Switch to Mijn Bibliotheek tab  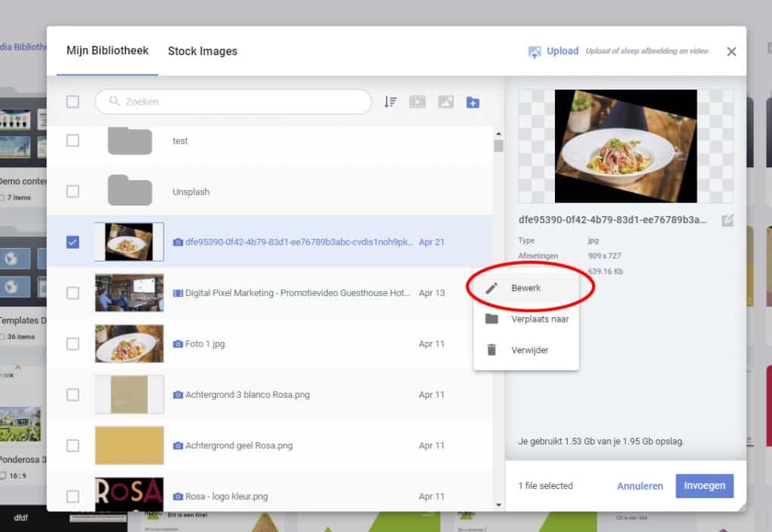pos(107,50)
